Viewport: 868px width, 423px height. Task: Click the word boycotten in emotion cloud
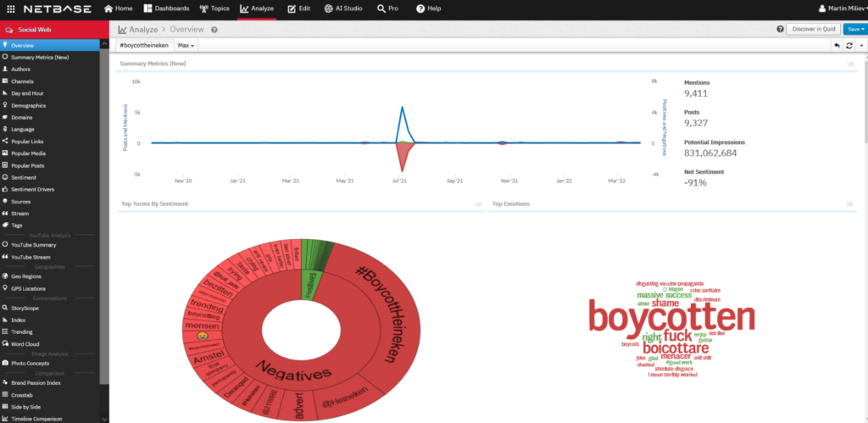[671, 317]
